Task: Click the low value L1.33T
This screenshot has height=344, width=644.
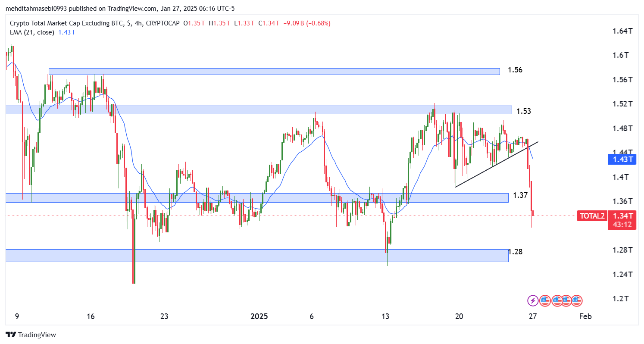Action: pos(244,23)
